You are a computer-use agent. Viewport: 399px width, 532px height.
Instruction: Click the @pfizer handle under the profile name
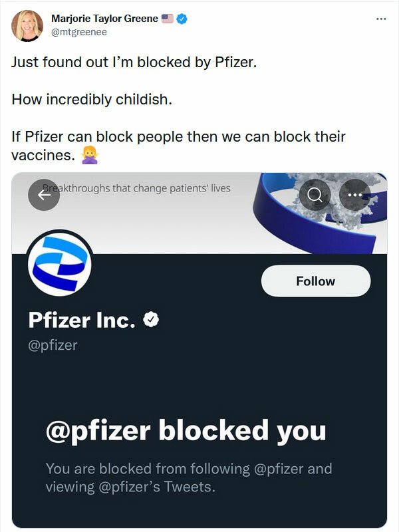click(53, 345)
